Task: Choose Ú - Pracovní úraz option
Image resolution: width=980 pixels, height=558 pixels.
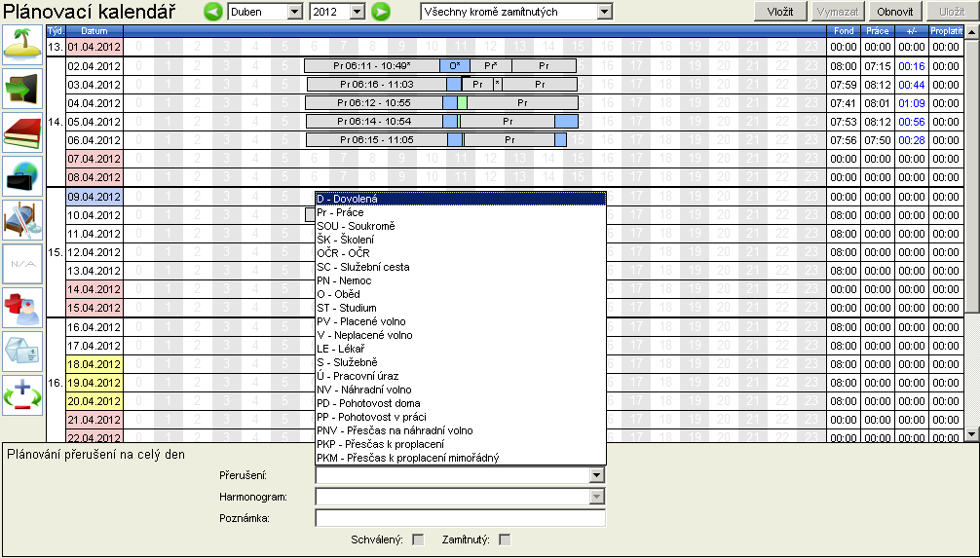Action: point(461,376)
